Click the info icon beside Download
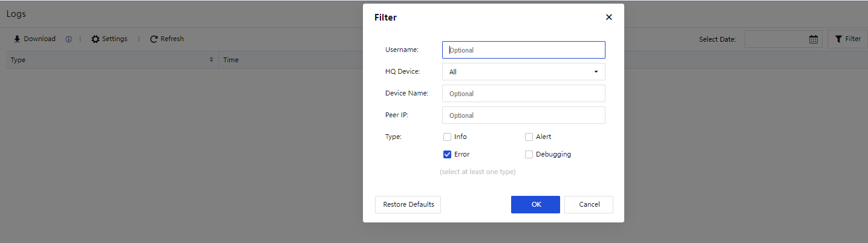This screenshot has width=868, height=243. coord(68,39)
